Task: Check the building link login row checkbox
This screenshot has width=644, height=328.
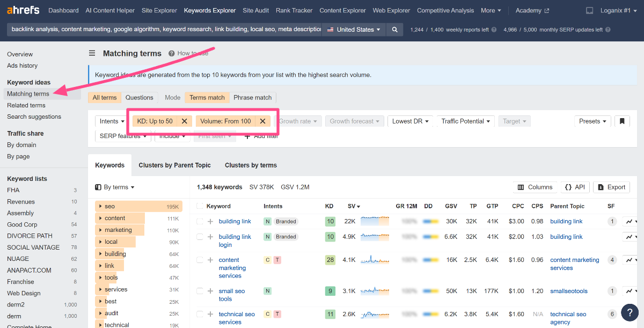Action: point(200,237)
